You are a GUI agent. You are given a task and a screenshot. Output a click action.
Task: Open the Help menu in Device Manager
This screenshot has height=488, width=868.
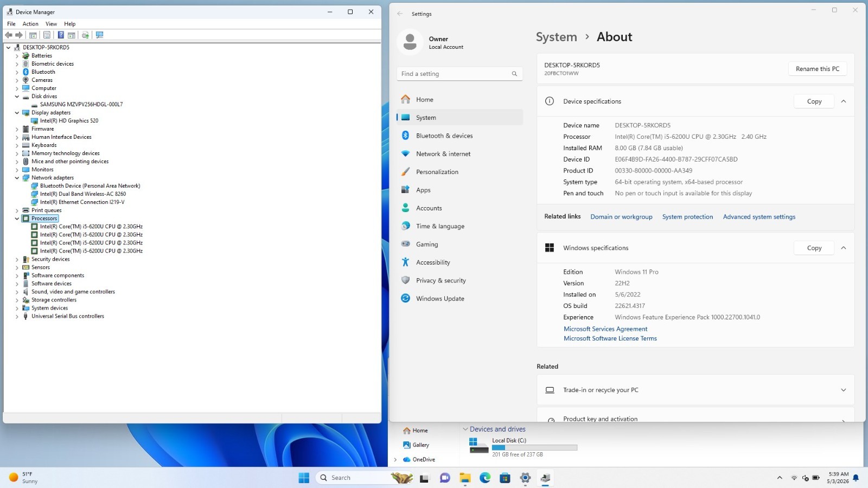pos(69,24)
